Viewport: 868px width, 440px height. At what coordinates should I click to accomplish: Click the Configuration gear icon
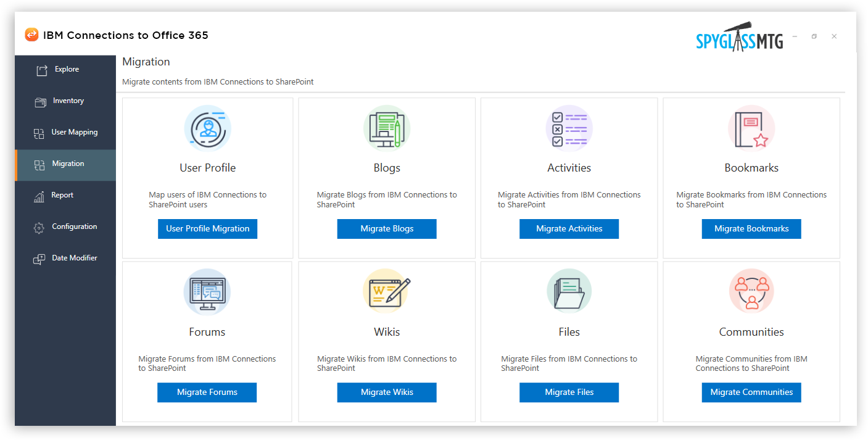[39, 228]
